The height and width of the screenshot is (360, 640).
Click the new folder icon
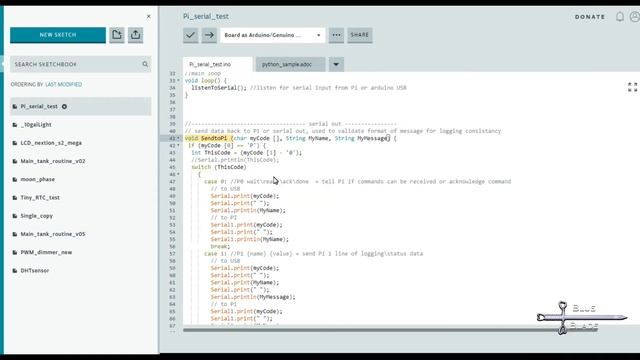tap(117, 35)
